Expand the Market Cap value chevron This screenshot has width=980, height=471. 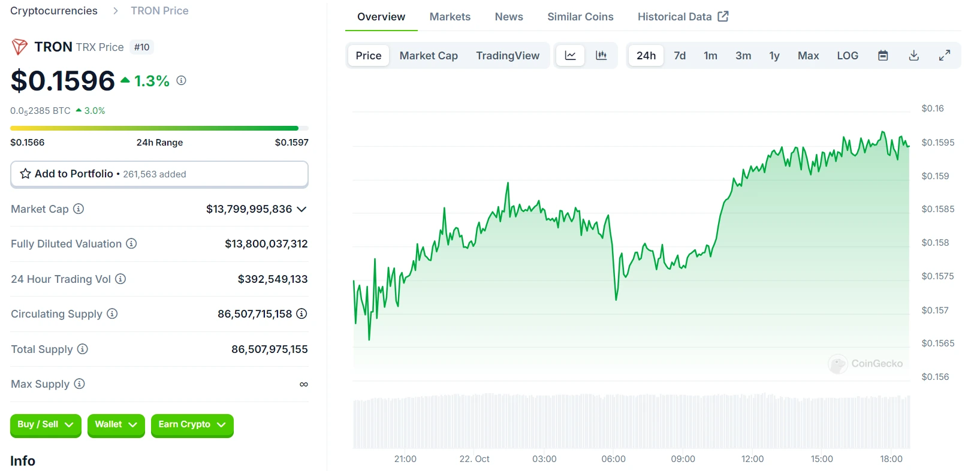pos(301,209)
